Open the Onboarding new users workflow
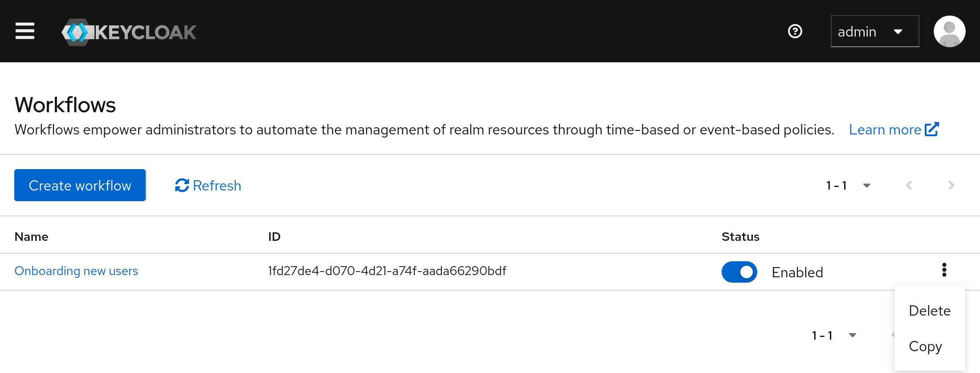 click(76, 271)
